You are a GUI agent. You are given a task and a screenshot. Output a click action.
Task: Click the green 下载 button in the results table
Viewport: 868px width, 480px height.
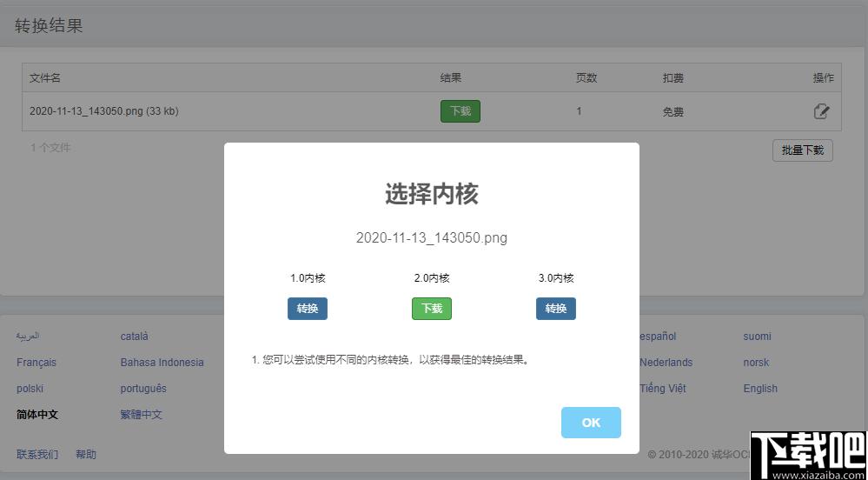(x=460, y=111)
